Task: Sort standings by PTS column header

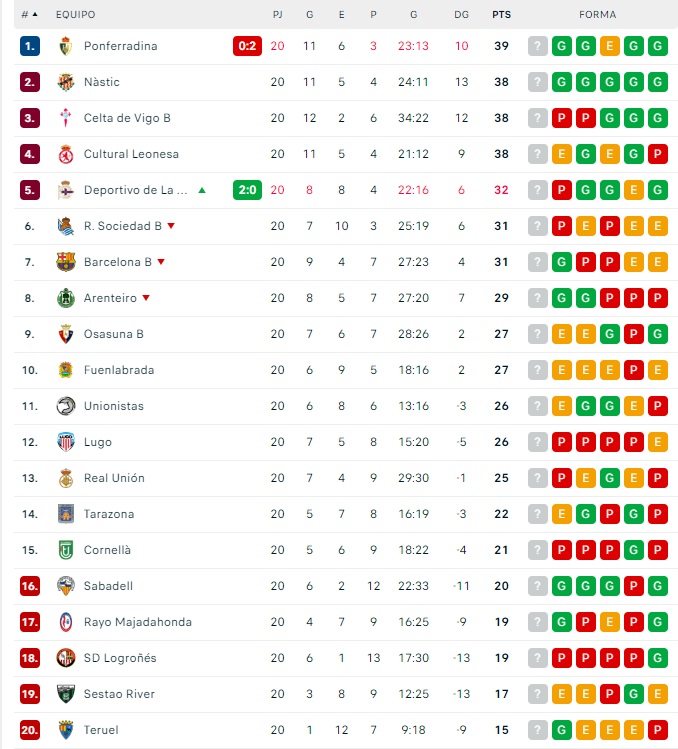Action: (x=501, y=15)
